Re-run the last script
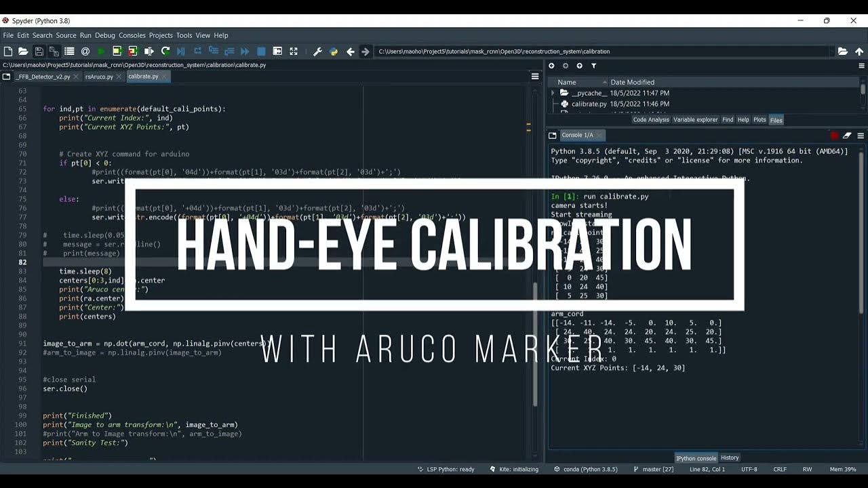Viewport: 868px width, 488px height. (x=165, y=52)
